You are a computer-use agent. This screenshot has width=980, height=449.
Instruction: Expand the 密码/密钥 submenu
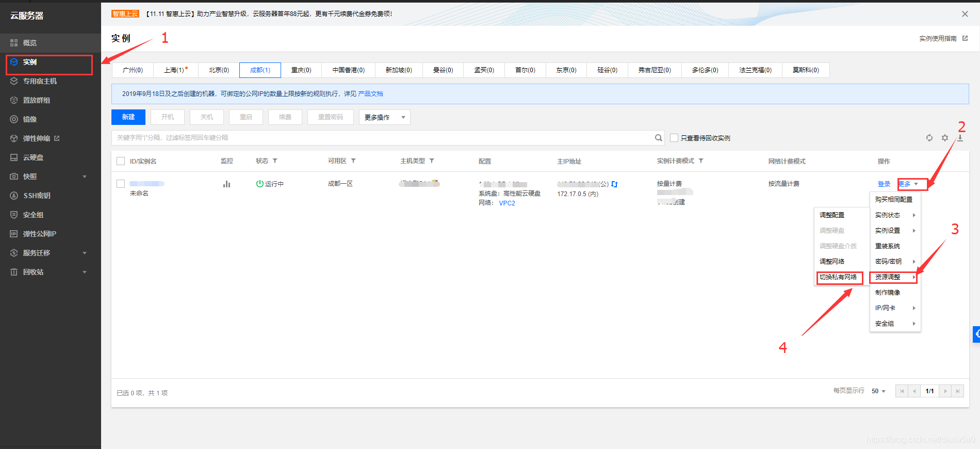[x=895, y=262]
